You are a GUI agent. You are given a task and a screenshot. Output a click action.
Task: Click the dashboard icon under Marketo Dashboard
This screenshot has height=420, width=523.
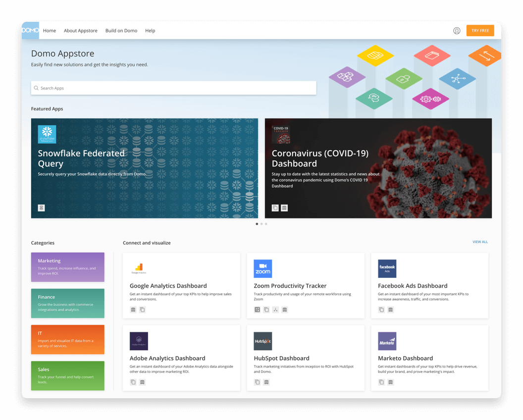(391, 382)
